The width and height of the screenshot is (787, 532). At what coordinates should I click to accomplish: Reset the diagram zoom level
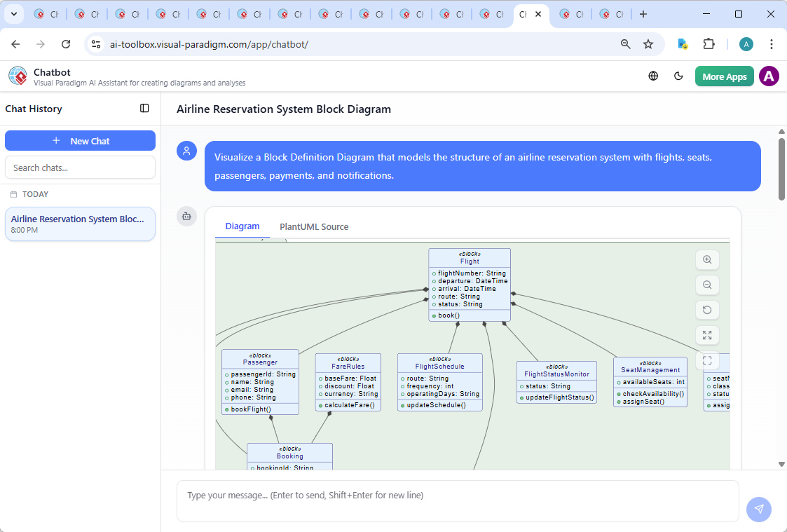707,310
